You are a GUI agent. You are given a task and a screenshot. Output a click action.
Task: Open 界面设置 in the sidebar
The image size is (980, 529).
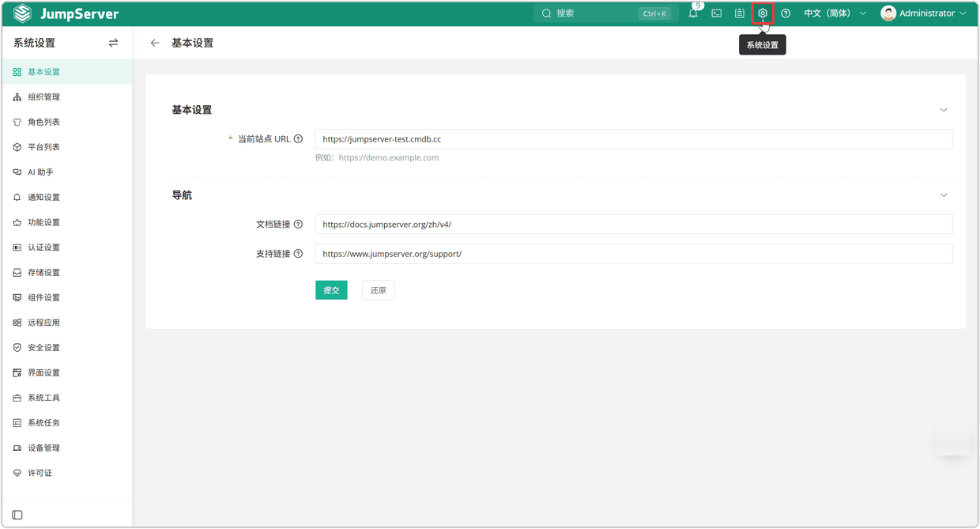(66, 373)
